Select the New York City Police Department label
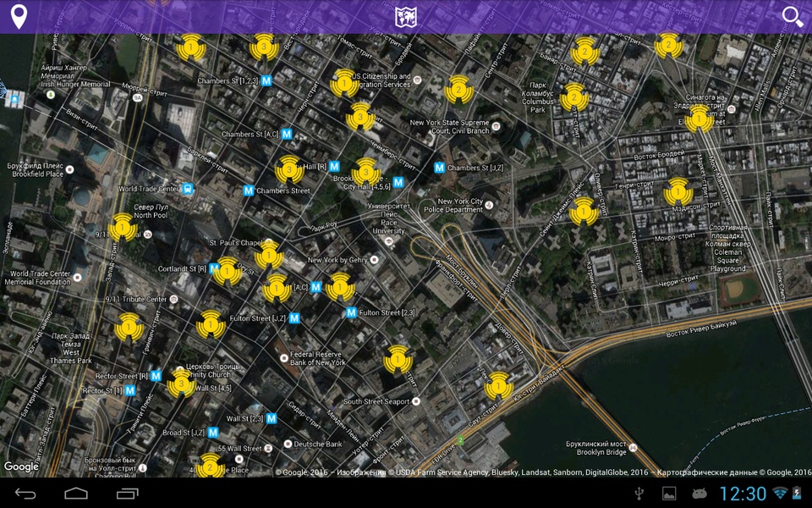 pyautogui.click(x=453, y=205)
